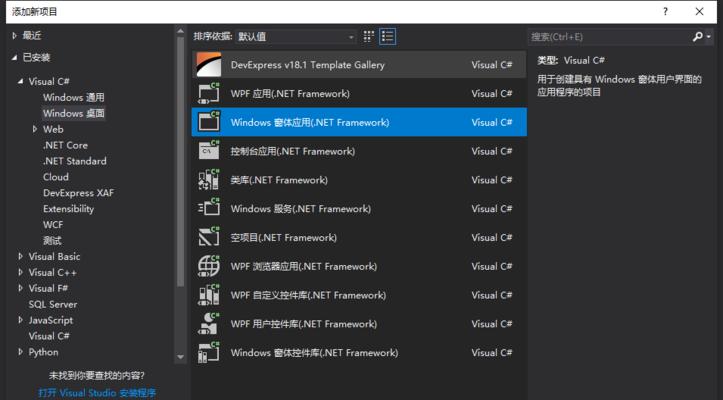Switch to medium icons list view
The height and width of the screenshot is (400, 723).
click(x=387, y=36)
